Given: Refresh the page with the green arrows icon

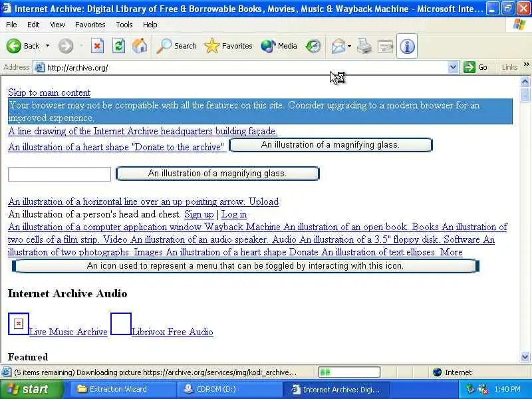Looking at the screenshot, I should click(118, 46).
